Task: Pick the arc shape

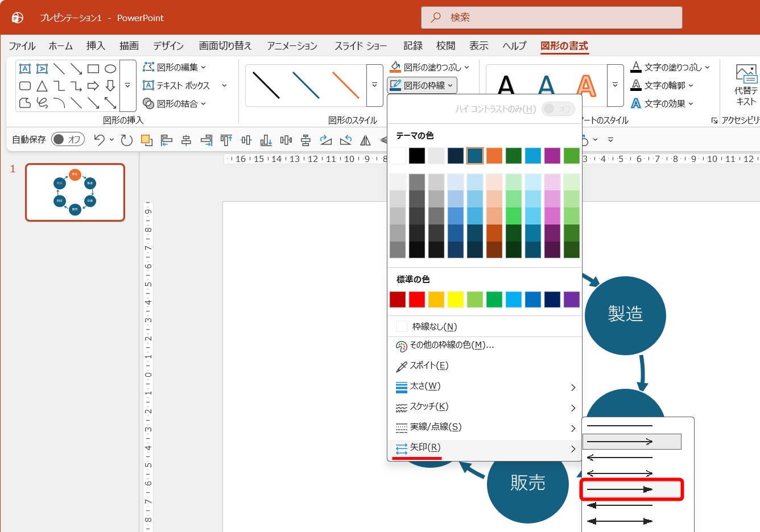Action: (59, 103)
